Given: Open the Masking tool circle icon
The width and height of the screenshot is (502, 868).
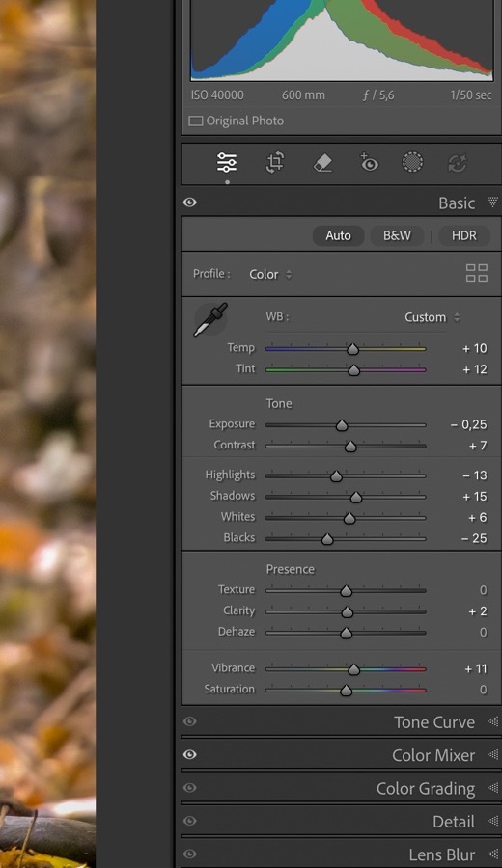Looking at the screenshot, I should click(412, 163).
